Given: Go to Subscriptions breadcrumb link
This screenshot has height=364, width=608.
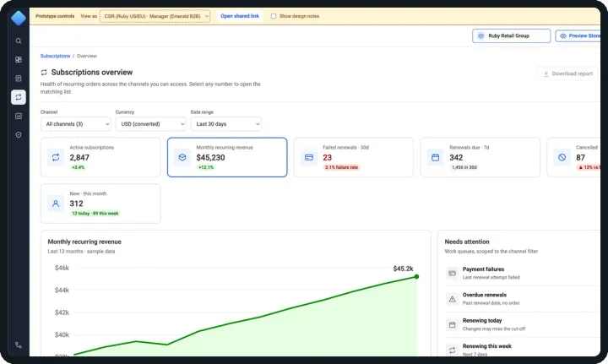Looking at the screenshot, I should pyautogui.click(x=55, y=56).
